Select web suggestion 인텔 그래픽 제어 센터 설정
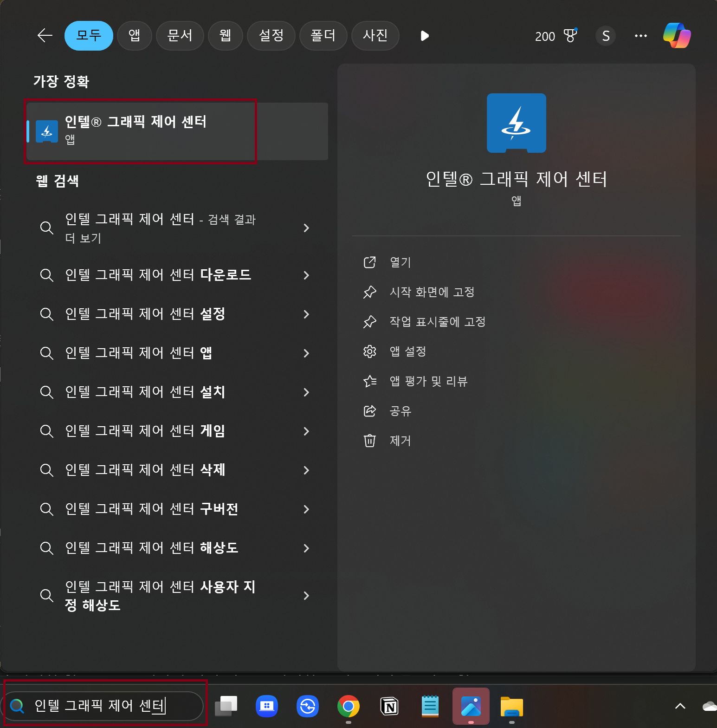 (x=145, y=314)
